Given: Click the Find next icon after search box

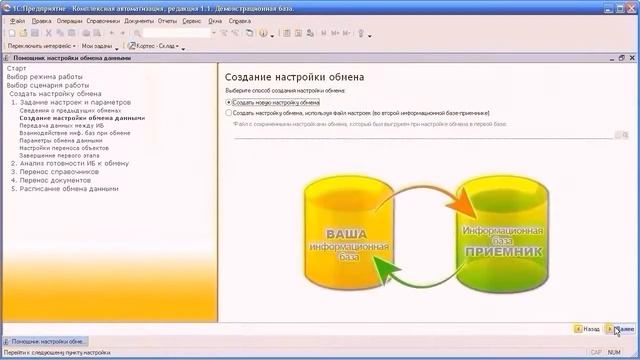Looking at the screenshot, I should [x=224, y=33].
